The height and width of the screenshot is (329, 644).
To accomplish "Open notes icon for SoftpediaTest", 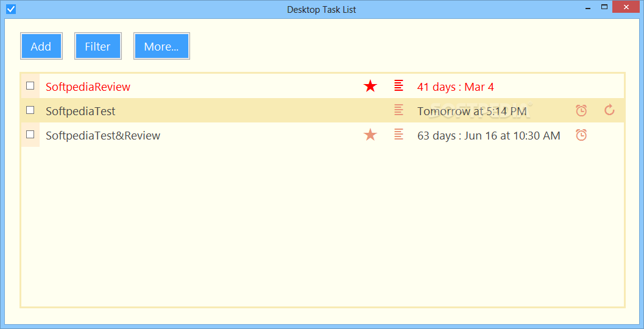I will tap(398, 110).
